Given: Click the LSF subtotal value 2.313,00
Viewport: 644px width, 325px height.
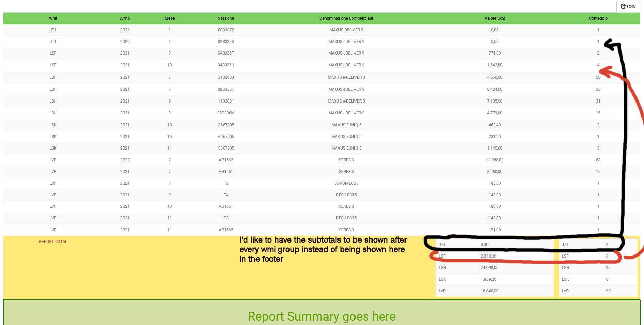Looking at the screenshot, I should coord(488,256).
